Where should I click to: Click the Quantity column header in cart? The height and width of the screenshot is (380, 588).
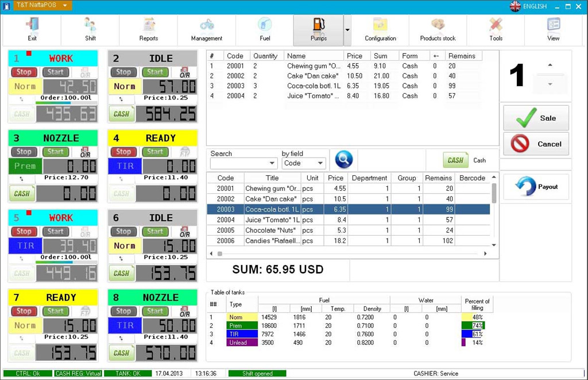click(265, 56)
